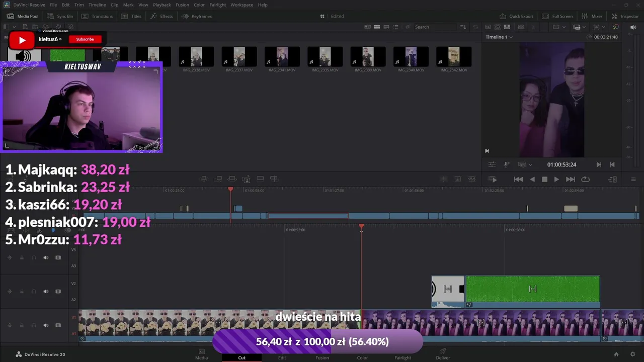Screen dimensions: 644x362
Task: Jump to the last frame of the timeline
Action: tap(571, 179)
